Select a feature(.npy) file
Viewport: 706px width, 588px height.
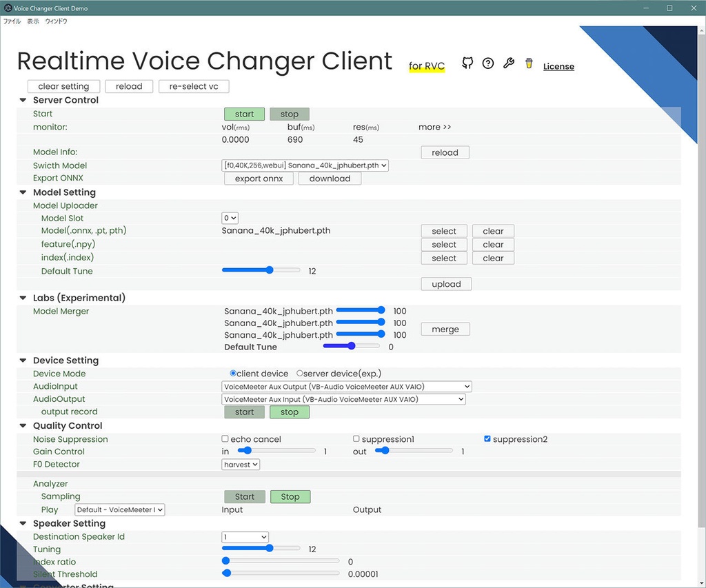point(444,245)
